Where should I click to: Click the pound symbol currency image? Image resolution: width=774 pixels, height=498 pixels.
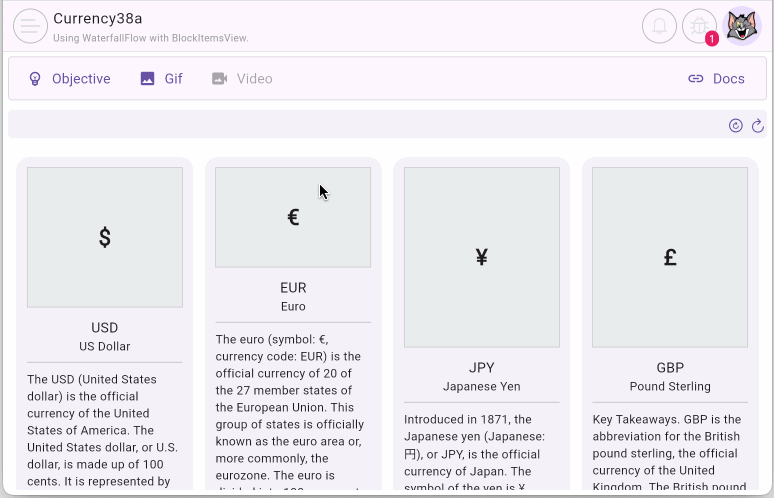pos(670,257)
